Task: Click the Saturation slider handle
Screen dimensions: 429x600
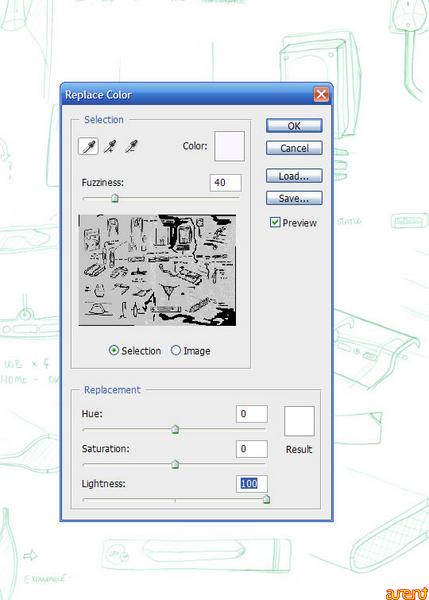Action: (x=175, y=465)
